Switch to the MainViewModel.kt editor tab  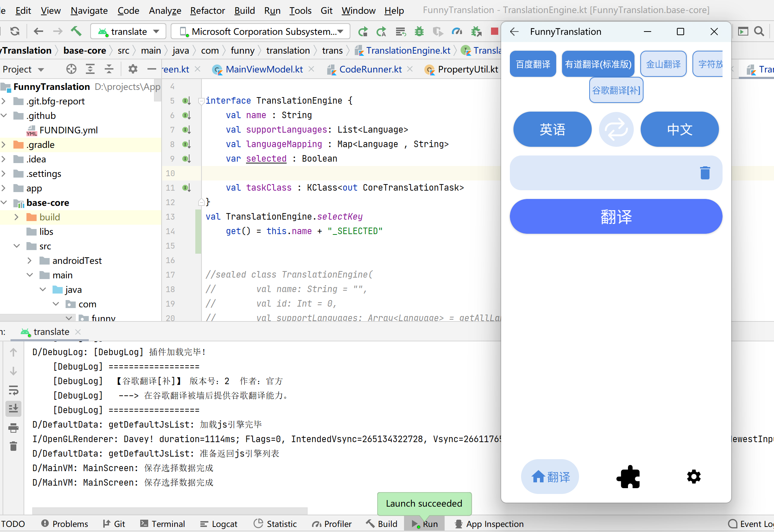pyautogui.click(x=264, y=69)
